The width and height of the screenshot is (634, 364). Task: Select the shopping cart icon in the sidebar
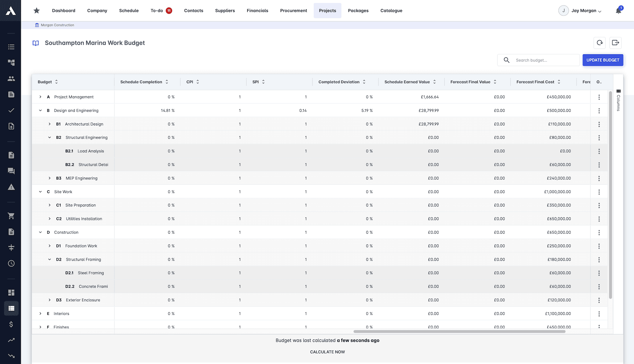[x=11, y=216]
